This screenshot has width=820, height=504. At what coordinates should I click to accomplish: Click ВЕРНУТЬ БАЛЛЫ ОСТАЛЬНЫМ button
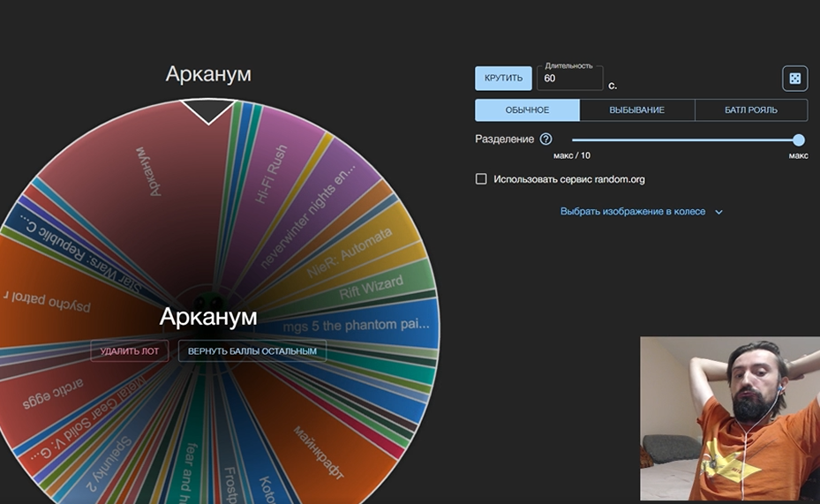point(252,351)
